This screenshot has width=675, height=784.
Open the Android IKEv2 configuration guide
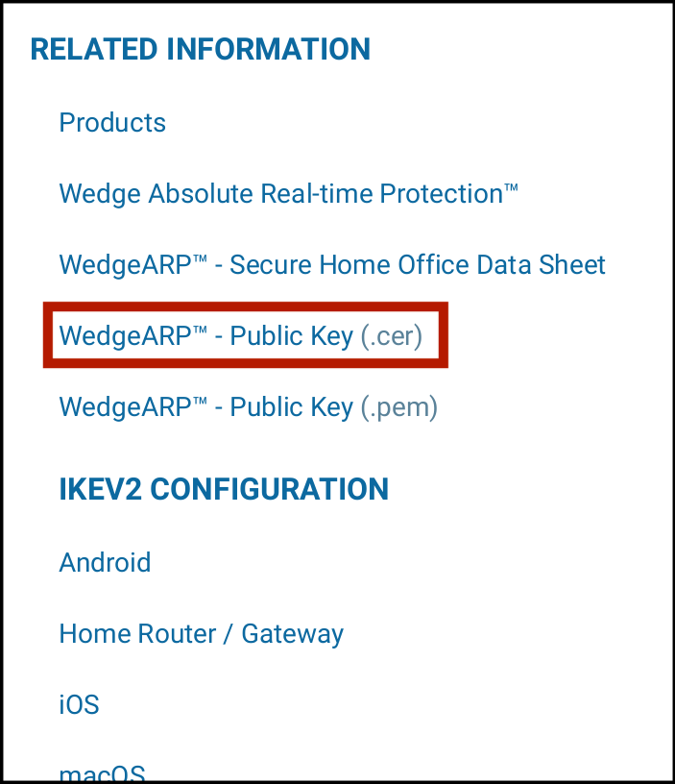click(105, 562)
